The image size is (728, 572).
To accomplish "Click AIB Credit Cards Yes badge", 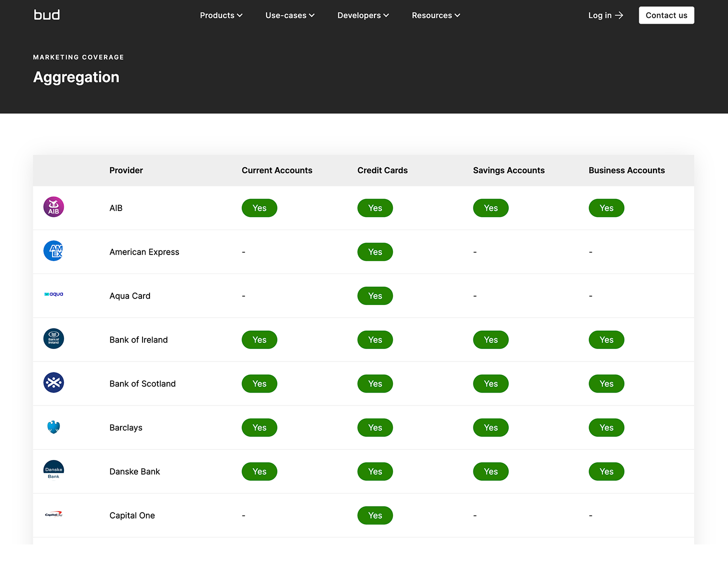I will 375,208.
